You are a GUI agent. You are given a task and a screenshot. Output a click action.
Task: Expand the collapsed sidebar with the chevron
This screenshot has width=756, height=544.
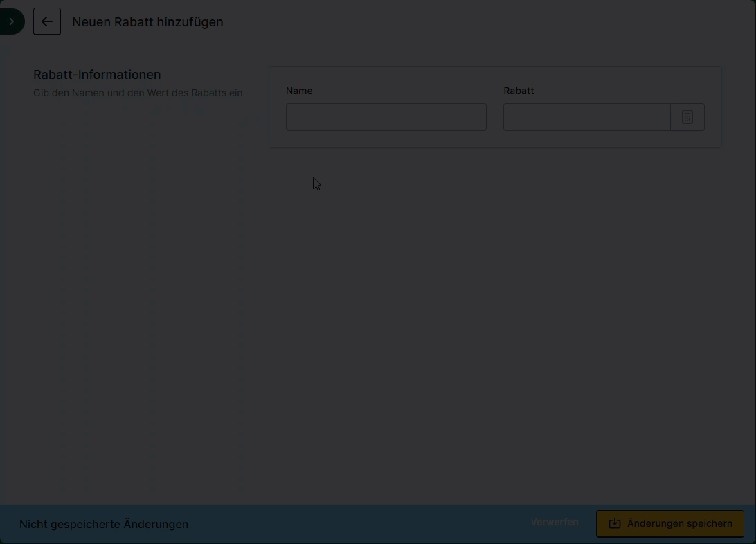11,22
